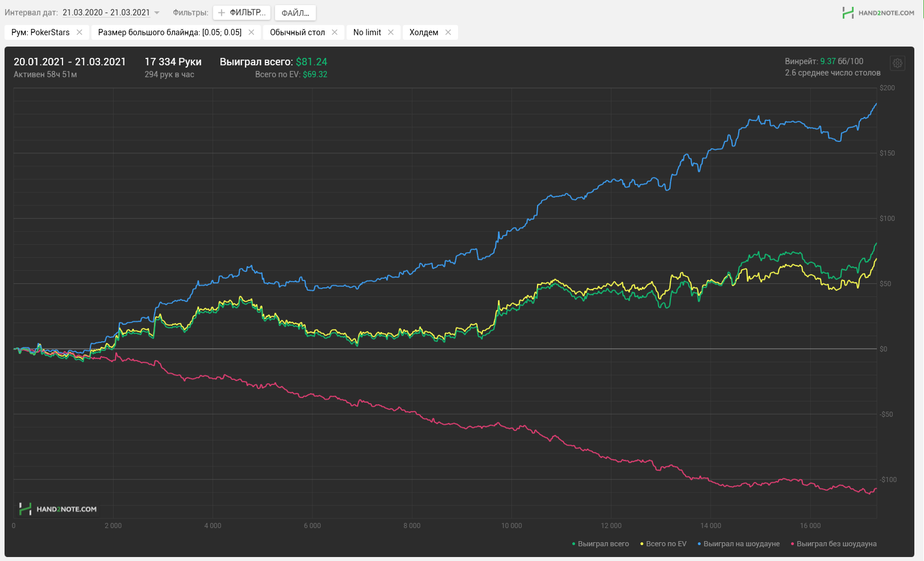Toggle Всего по EV series in legend
Image resolution: width=924 pixels, height=561 pixels.
click(663, 544)
